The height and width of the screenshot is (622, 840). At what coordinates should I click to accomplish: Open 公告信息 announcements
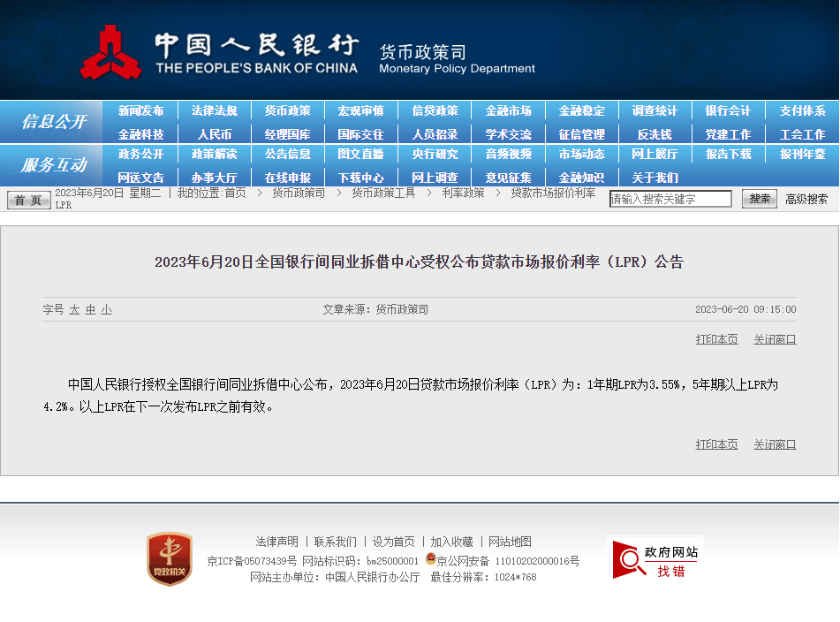point(288,155)
